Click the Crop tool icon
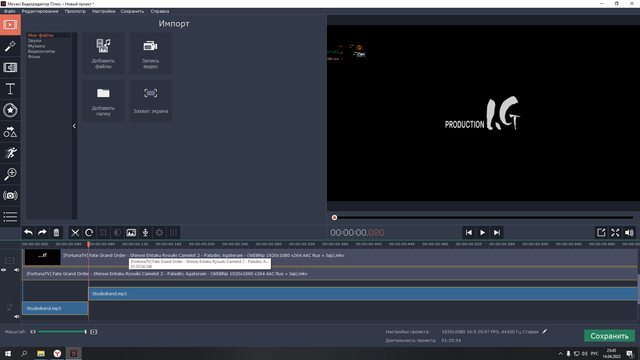Viewport: 640px width, 360px height. pyautogui.click(x=103, y=233)
